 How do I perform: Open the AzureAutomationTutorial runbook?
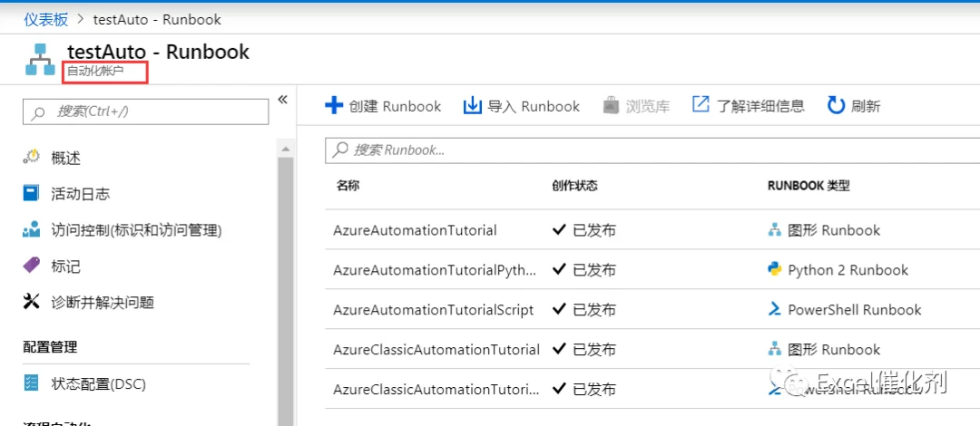[415, 230]
